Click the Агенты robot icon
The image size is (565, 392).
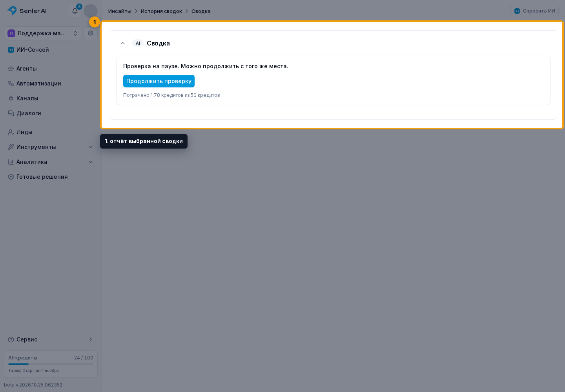coord(11,69)
